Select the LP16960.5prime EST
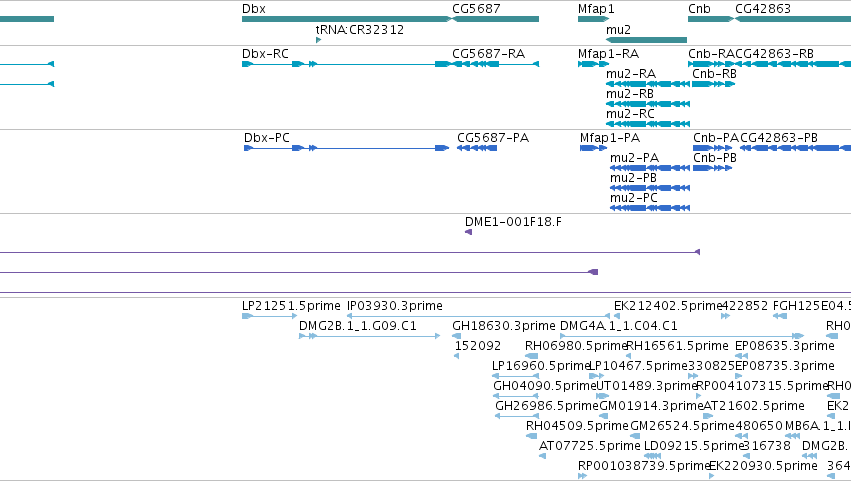This screenshot has height=481, width=851. coord(516,377)
